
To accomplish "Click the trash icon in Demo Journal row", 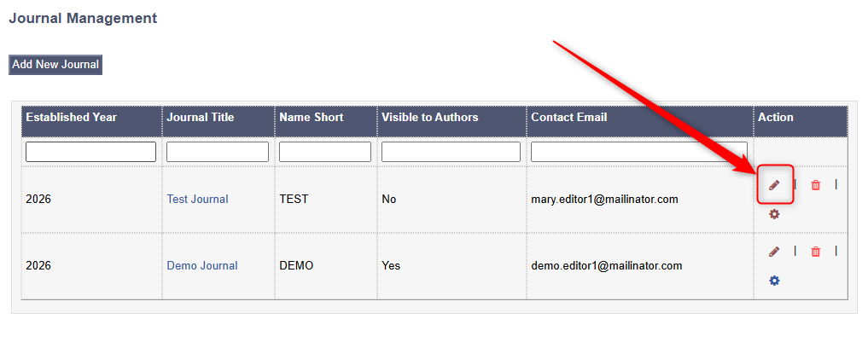I will (815, 252).
